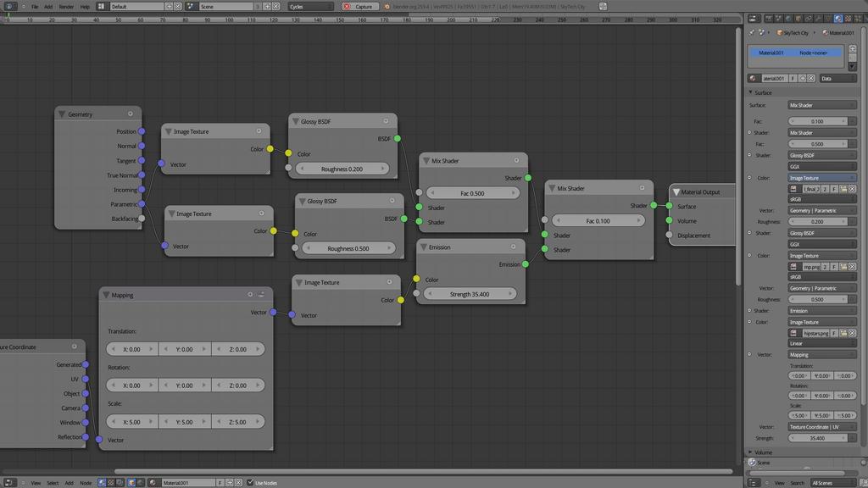Collapse the Material Output node

point(676,192)
